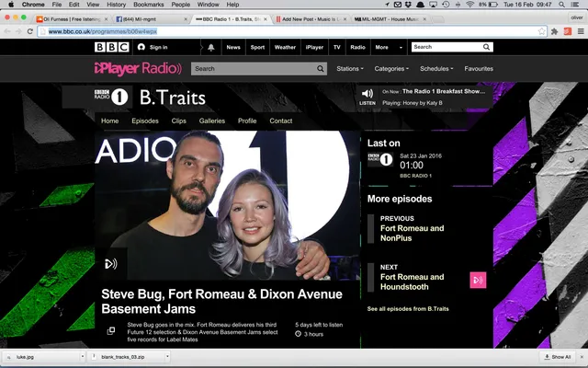This screenshot has height=368, width=588.
Task: Play the next episode pink button
Action: pyautogui.click(x=478, y=280)
